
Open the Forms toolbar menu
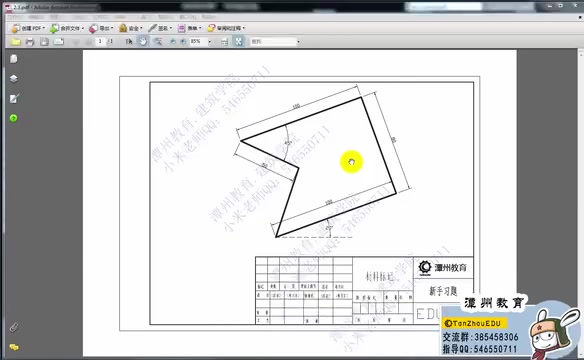(189, 28)
